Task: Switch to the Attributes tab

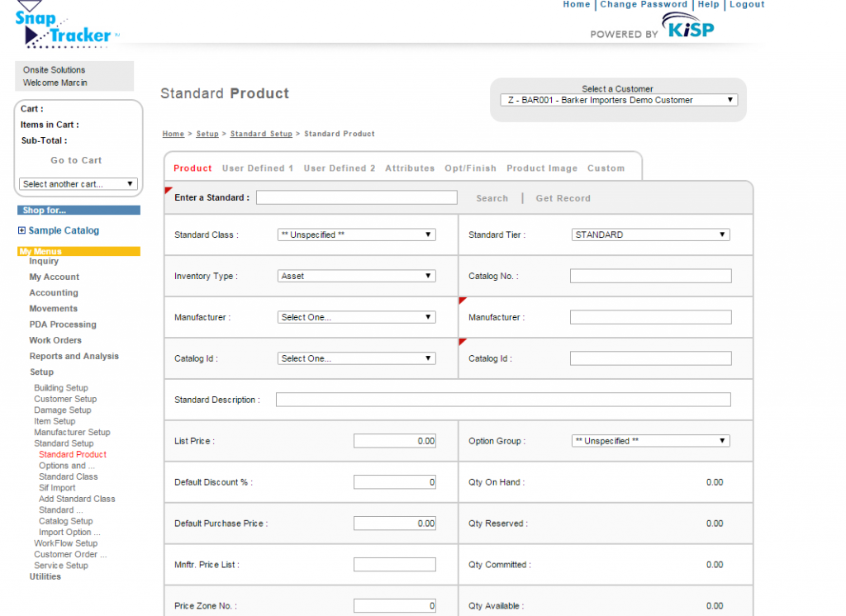Action: (x=410, y=168)
